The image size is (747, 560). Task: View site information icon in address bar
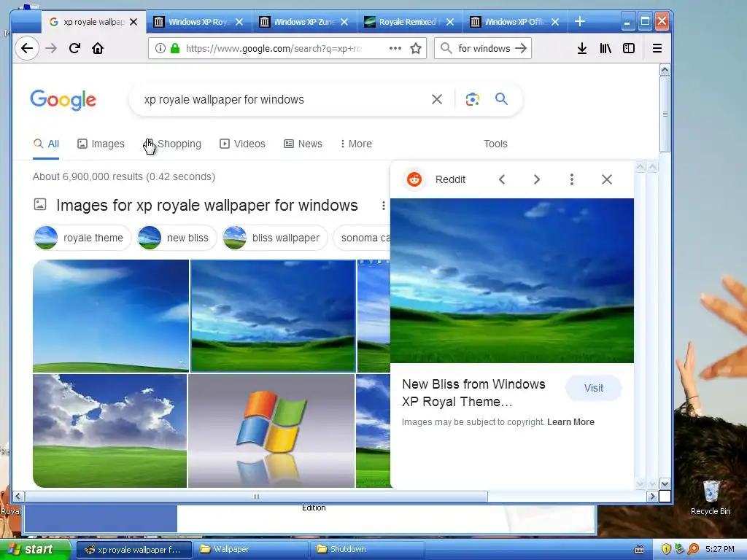pyautogui.click(x=160, y=48)
